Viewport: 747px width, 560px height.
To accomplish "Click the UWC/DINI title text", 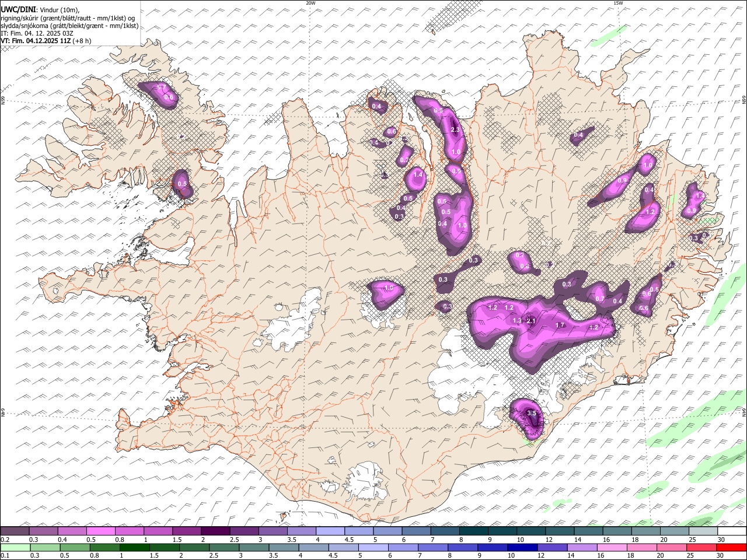I will (18, 10).
